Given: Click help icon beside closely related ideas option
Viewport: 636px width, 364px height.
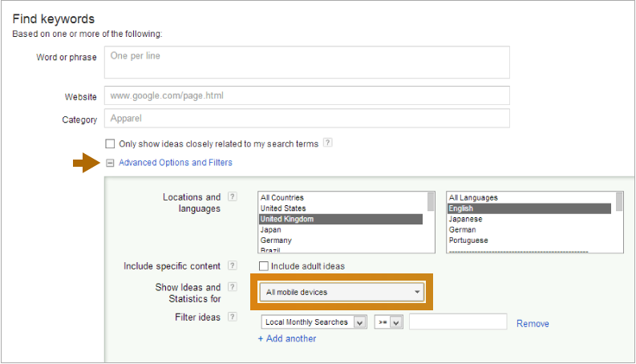Looking at the screenshot, I should coord(328,143).
